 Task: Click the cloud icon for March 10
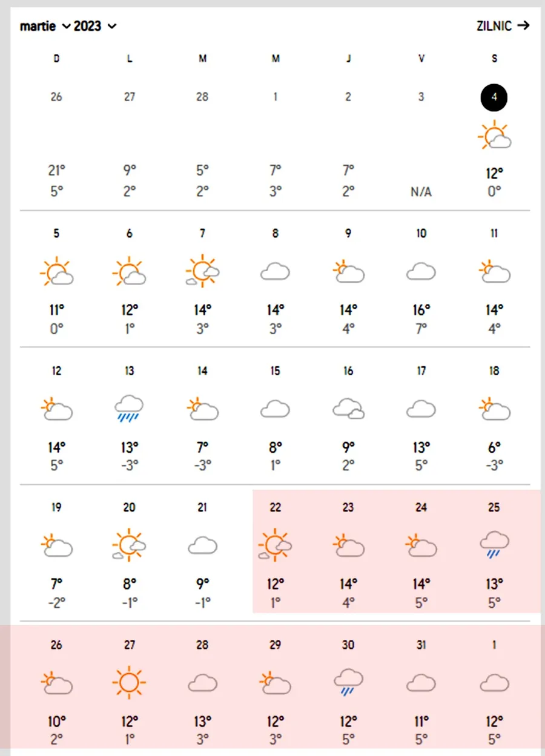pyautogui.click(x=421, y=272)
